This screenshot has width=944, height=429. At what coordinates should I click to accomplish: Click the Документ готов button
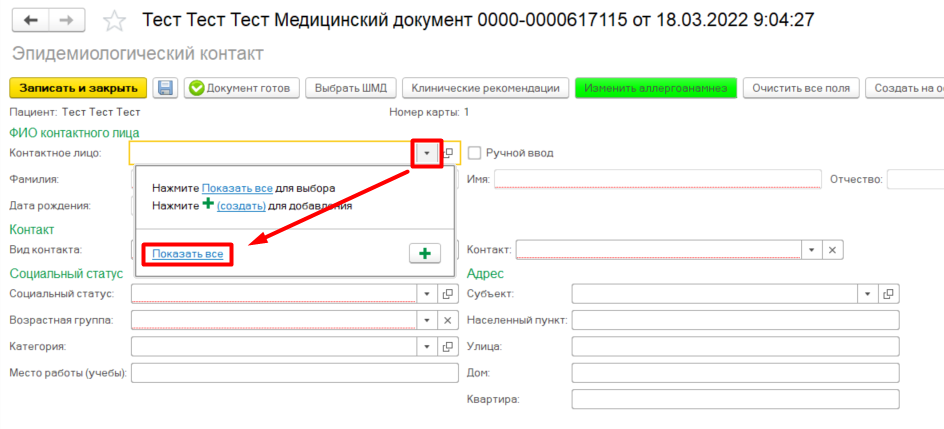(x=240, y=88)
